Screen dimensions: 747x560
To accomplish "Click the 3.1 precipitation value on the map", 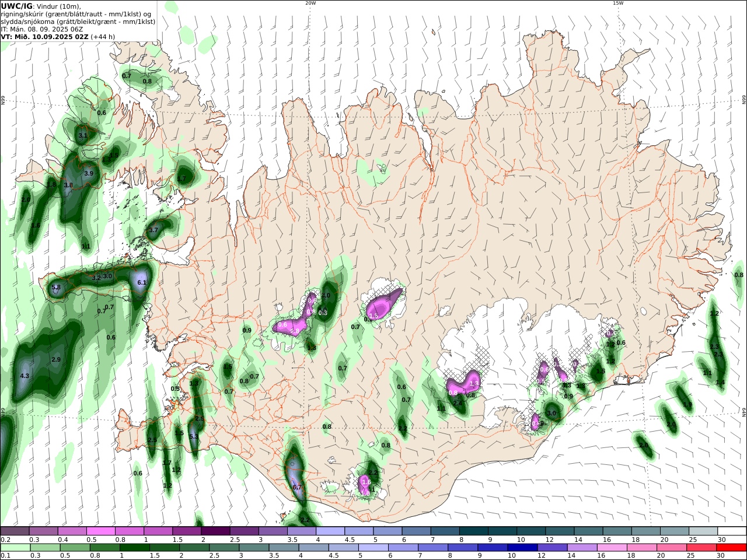I will (x=83, y=135).
